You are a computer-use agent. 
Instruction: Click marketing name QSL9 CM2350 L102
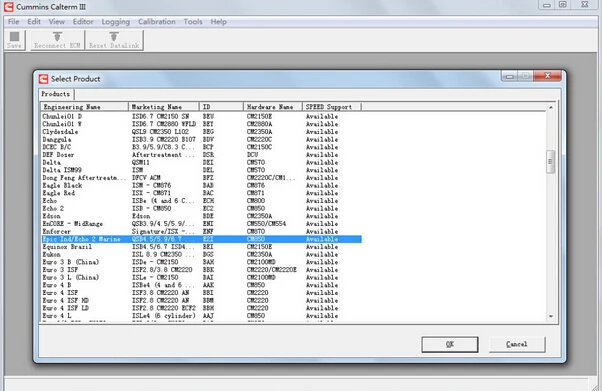click(x=160, y=132)
